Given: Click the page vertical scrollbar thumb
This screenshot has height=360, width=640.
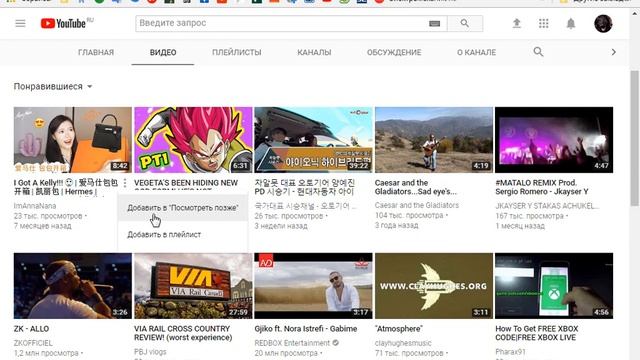Looking at the screenshot, I should click(x=634, y=138).
